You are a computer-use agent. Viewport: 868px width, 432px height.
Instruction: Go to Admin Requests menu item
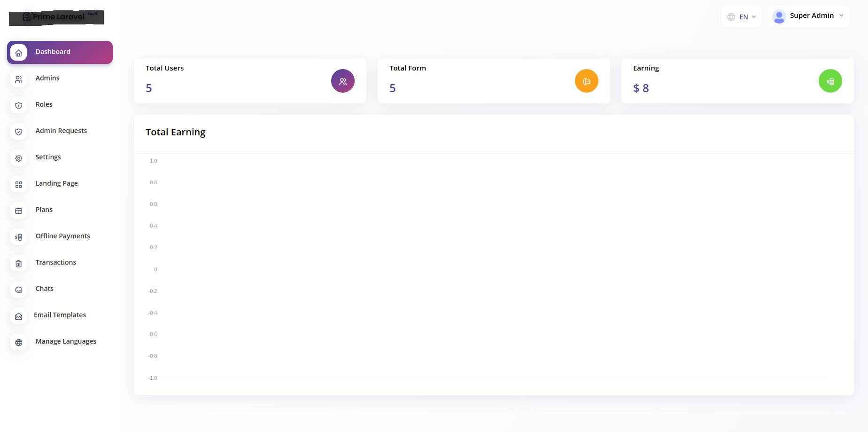point(61,131)
